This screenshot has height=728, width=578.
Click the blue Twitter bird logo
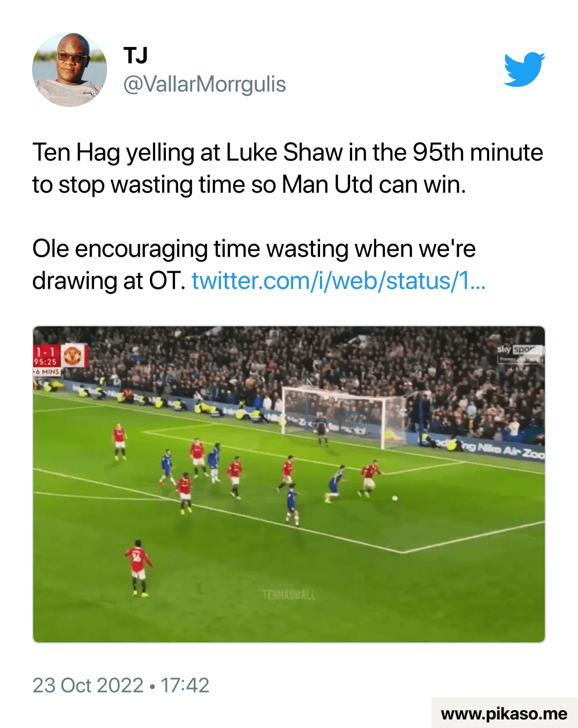click(x=524, y=69)
